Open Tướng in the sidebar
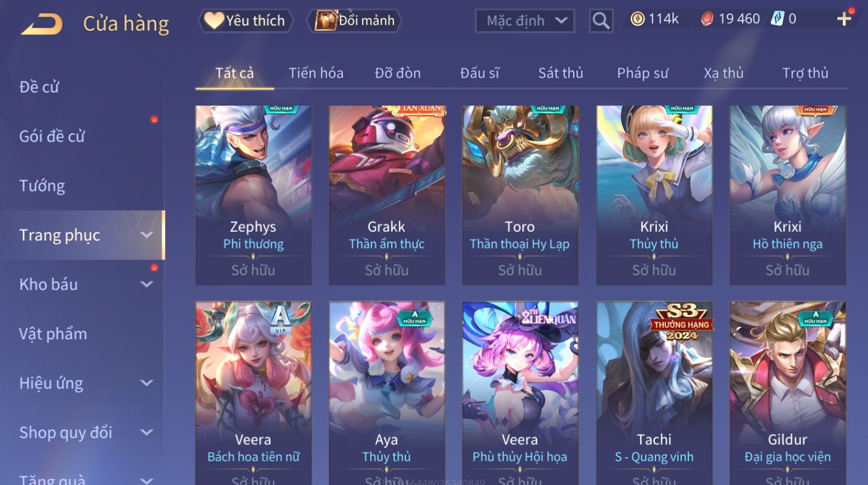This screenshot has width=868, height=485. point(42,186)
